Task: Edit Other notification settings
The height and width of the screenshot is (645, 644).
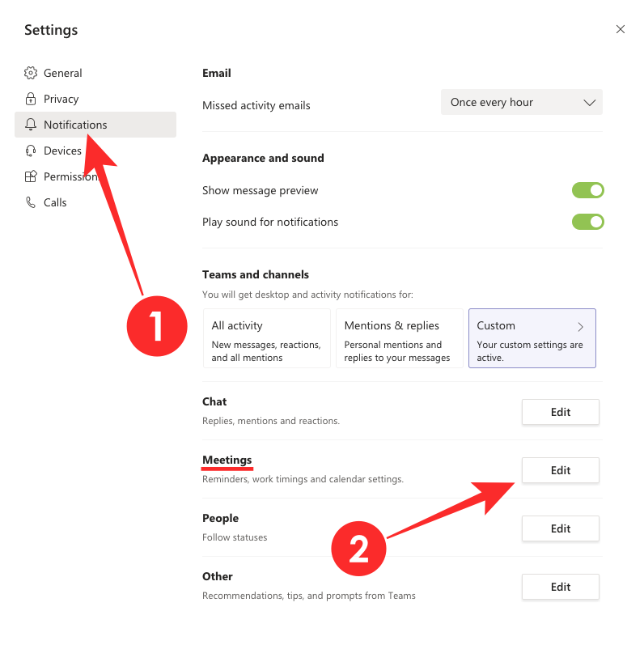Action: coord(561,587)
